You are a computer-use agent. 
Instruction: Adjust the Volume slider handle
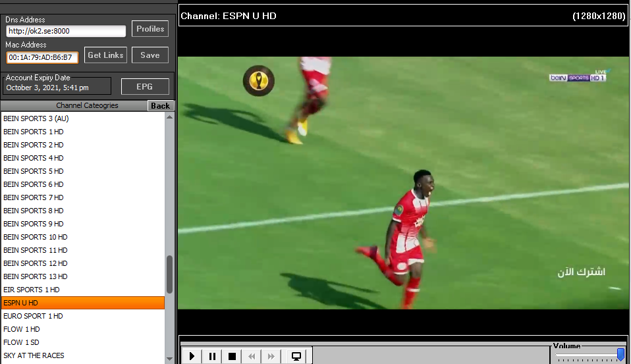pos(621,354)
